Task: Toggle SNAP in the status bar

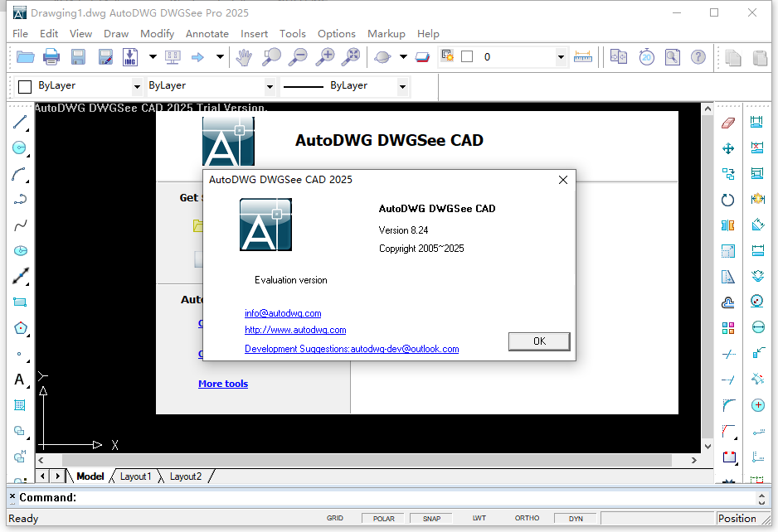Action: click(430, 518)
